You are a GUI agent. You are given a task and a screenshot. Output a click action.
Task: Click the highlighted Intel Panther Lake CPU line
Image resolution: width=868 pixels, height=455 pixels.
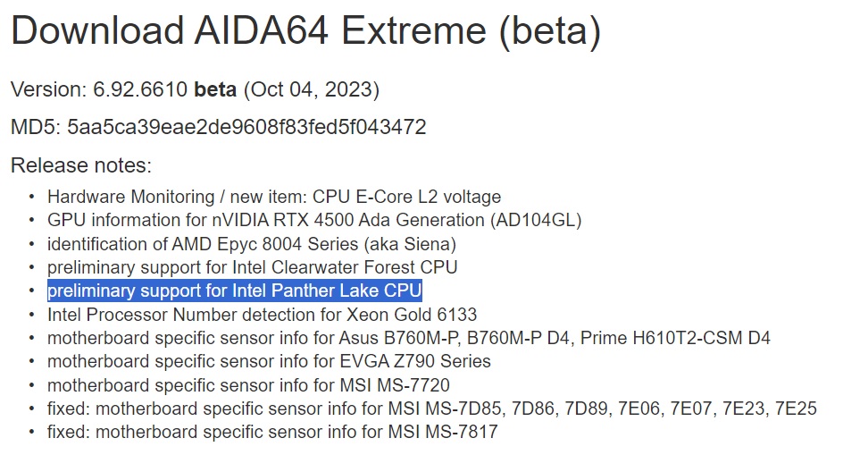click(x=235, y=291)
